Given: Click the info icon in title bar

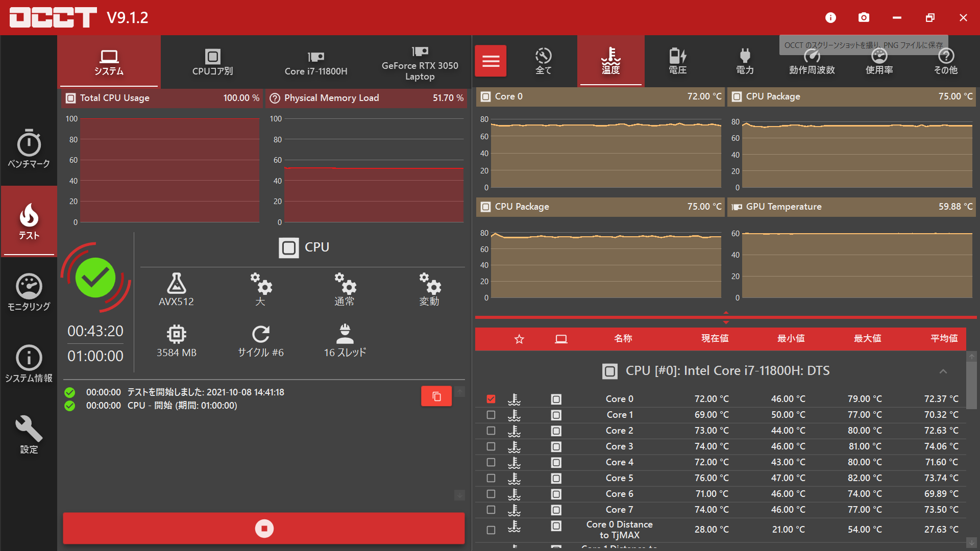Looking at the screenshot, I should (830, 18).
